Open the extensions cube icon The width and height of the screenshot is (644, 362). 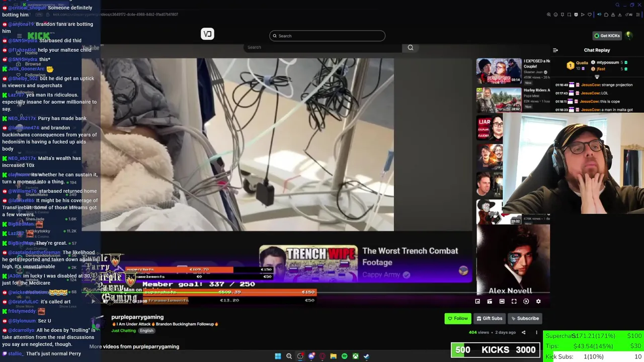coord(606,15)
